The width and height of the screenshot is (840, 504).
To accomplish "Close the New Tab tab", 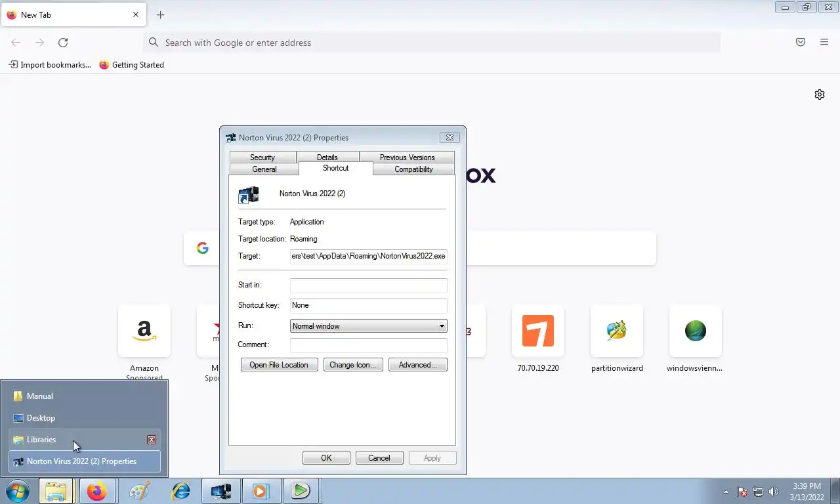I will (x=136, y=14).
